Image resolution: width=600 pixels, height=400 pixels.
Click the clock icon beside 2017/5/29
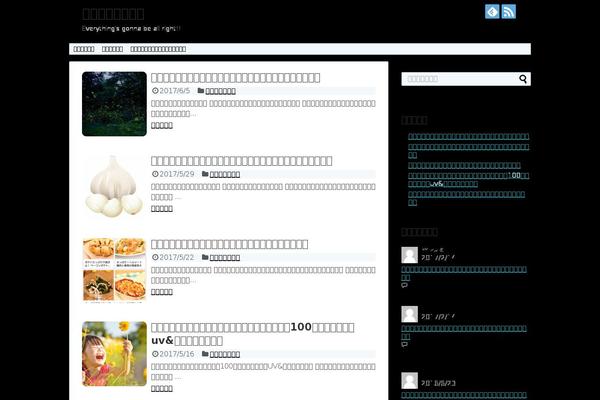pyautogui.click(x=155, y=174)
